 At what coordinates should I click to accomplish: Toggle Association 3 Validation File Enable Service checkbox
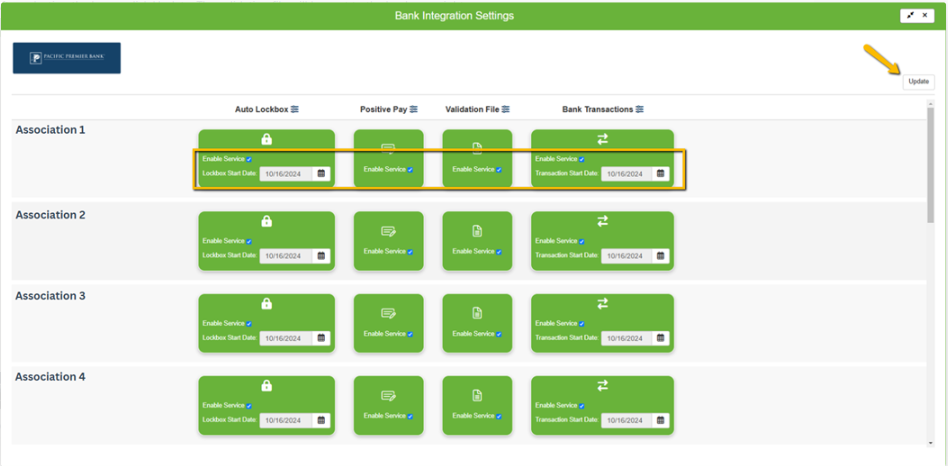(x=499, y=334)
